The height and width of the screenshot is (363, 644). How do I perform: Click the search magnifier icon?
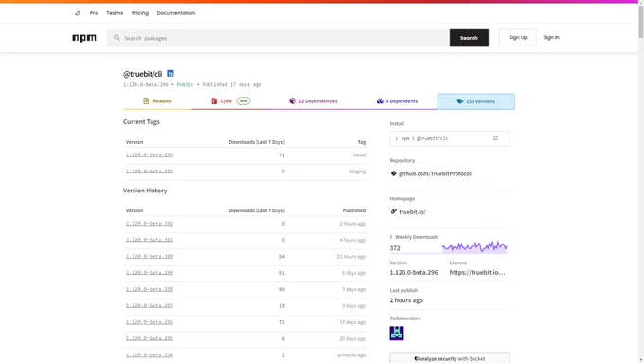coord(117,38)
